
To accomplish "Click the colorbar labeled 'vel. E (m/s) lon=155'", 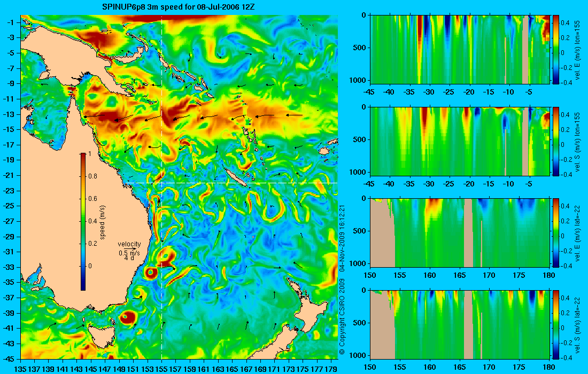I will click(556, 50).
